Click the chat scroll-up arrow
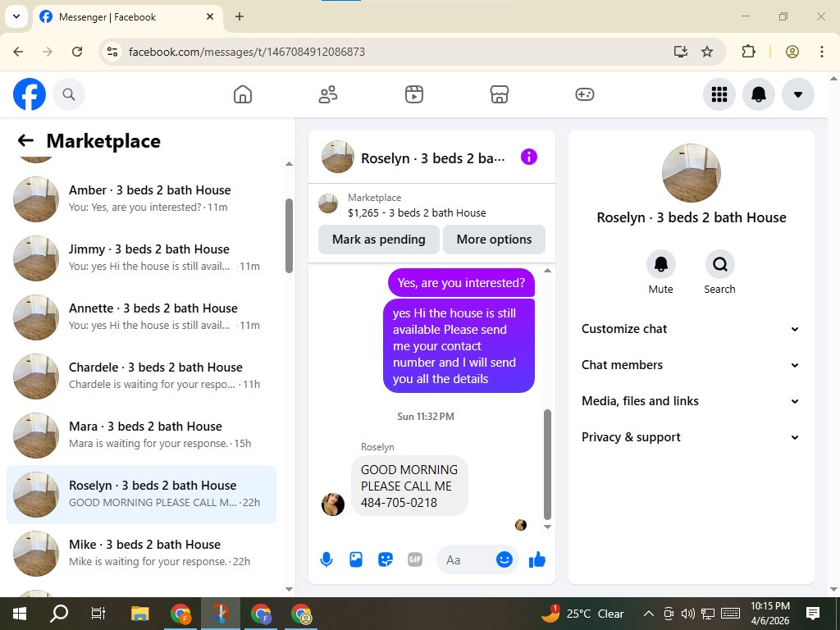 click(547, 271)
